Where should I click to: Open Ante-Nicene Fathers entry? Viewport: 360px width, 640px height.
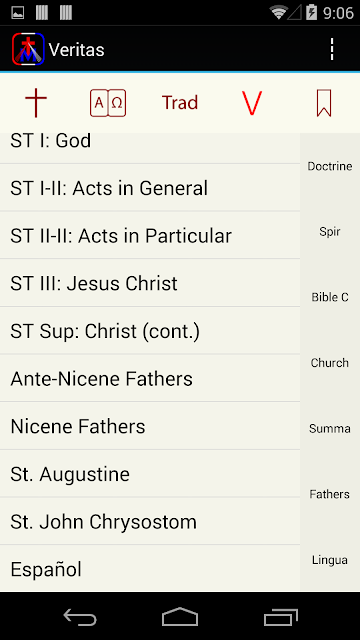(150, 378)
